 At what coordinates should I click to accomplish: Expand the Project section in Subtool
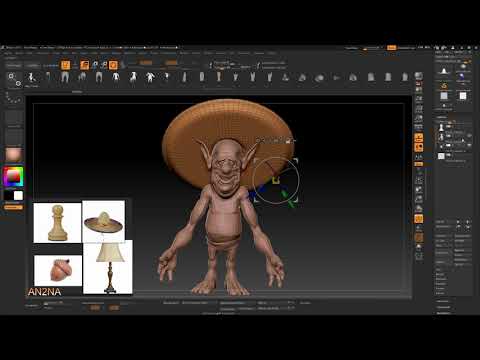tap(440, 288)
